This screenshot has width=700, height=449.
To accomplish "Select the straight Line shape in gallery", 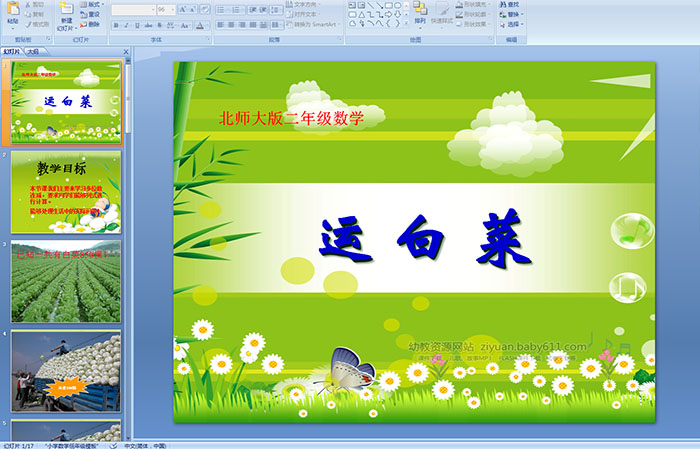I will [371, 5].
